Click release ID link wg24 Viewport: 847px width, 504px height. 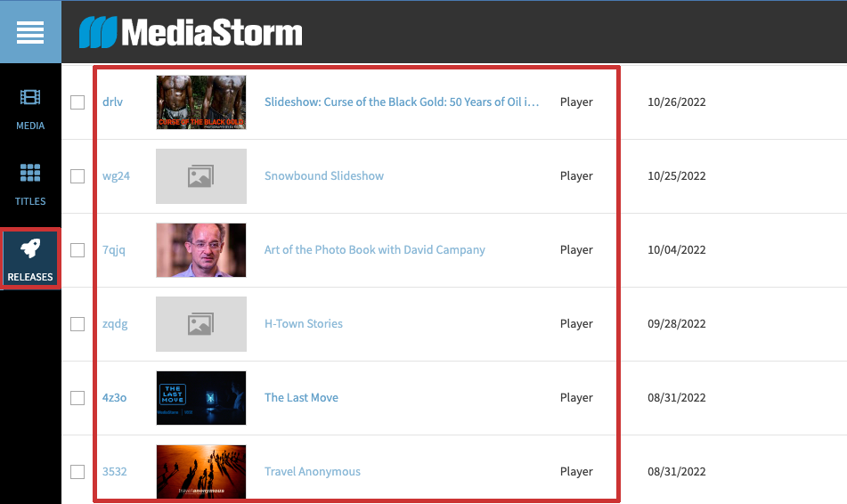point(116,176)
